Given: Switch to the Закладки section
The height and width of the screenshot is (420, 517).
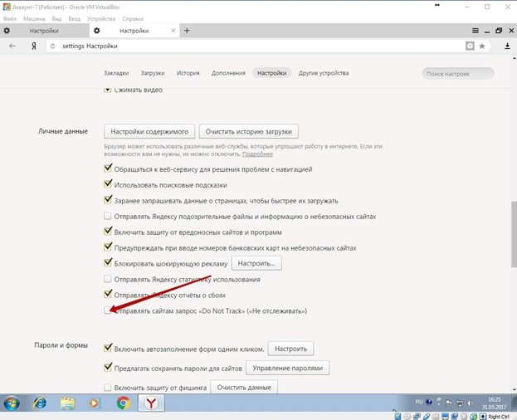Looking at the screenshot, I should tap(116, 73).
